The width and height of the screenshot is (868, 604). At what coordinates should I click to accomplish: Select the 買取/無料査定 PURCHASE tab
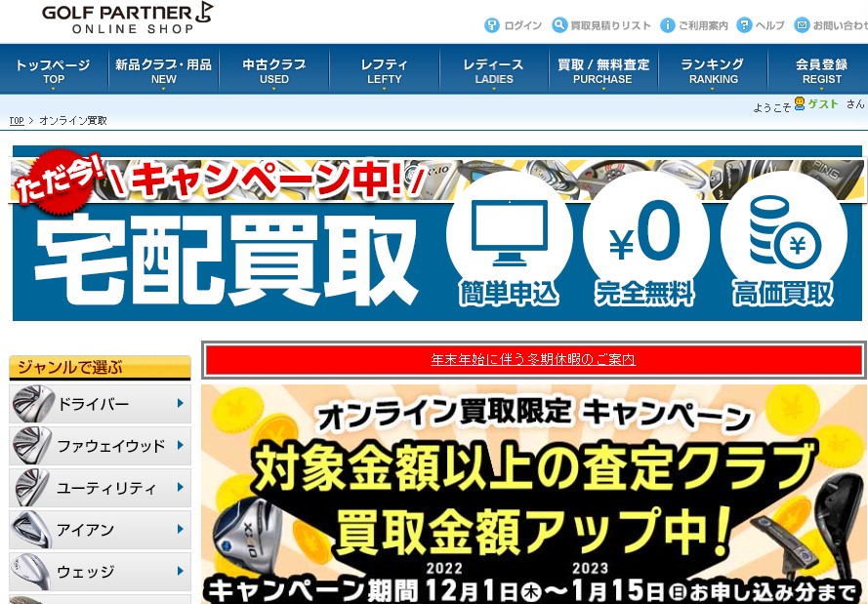pos(602,68)
